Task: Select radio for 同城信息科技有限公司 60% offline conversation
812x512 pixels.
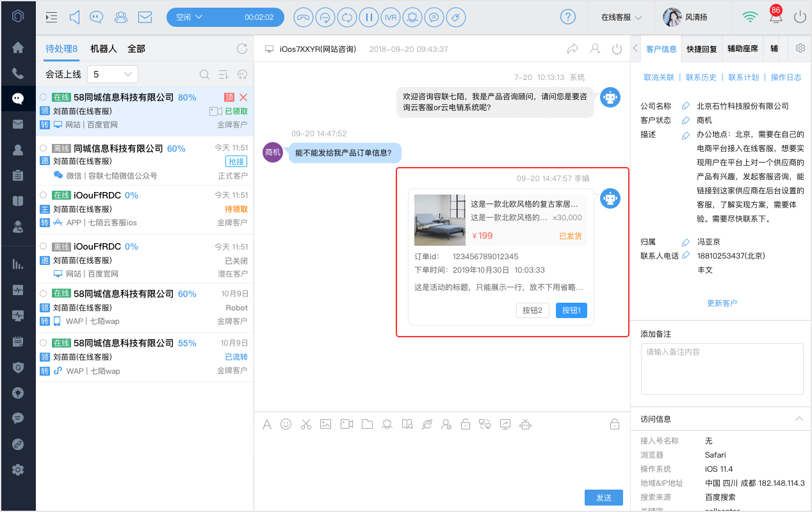Action: tap(43, 148)
